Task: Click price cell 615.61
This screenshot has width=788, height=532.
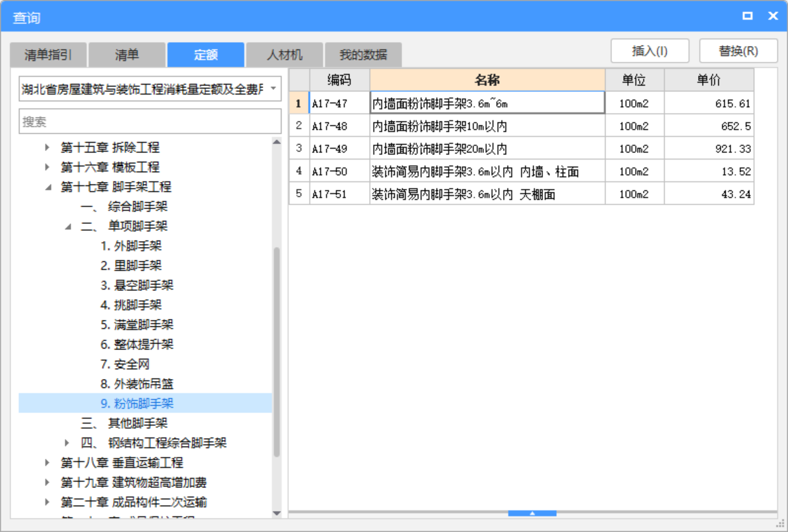Action: tap(709, 103)
